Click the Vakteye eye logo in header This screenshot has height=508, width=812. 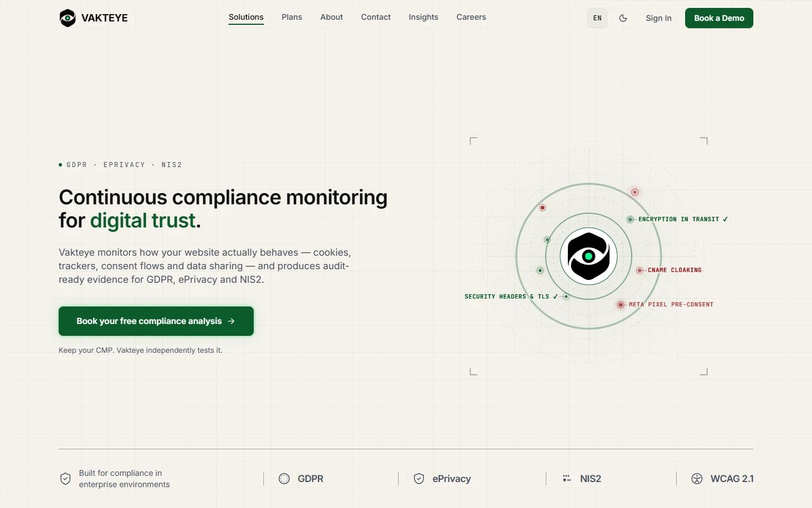pyautogui.click(x=68, y=18)
